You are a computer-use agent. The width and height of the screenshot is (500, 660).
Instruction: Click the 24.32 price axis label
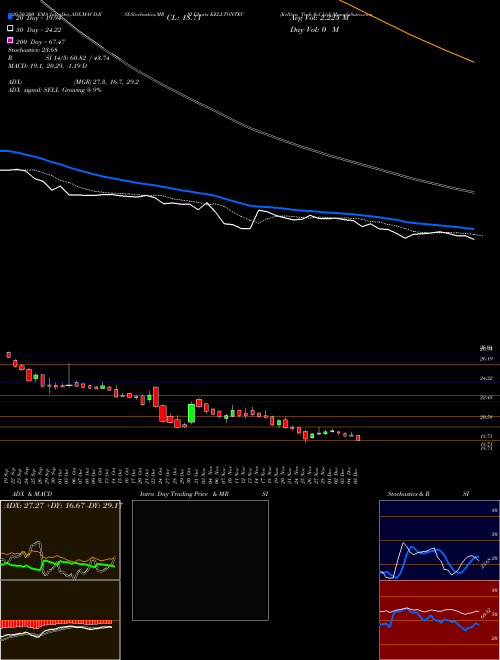[486, 378]
